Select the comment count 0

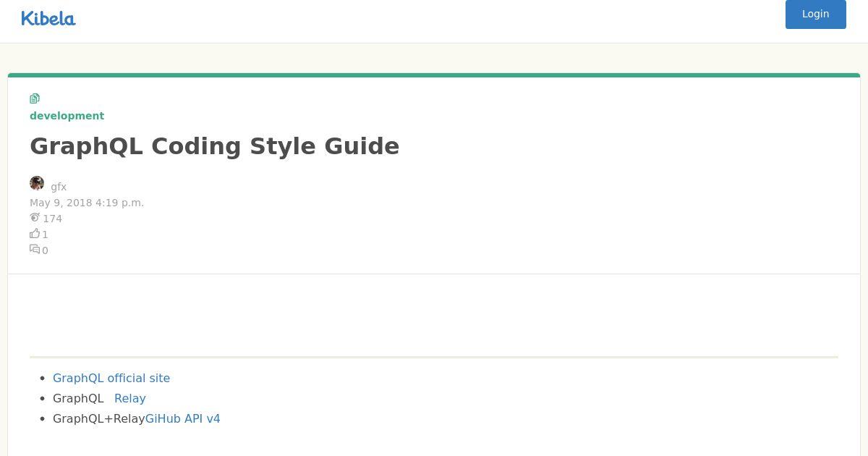pos(45,250)
